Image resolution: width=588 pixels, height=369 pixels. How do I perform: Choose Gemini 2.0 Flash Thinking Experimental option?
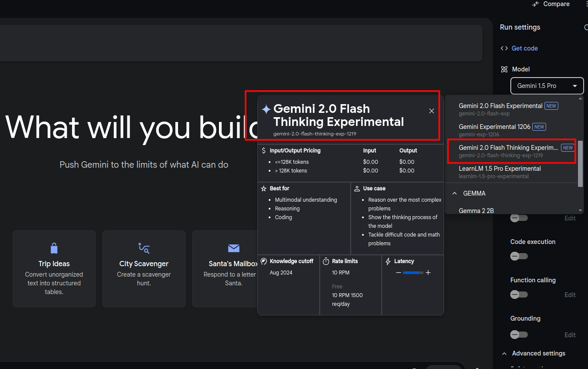click(511, 151)
